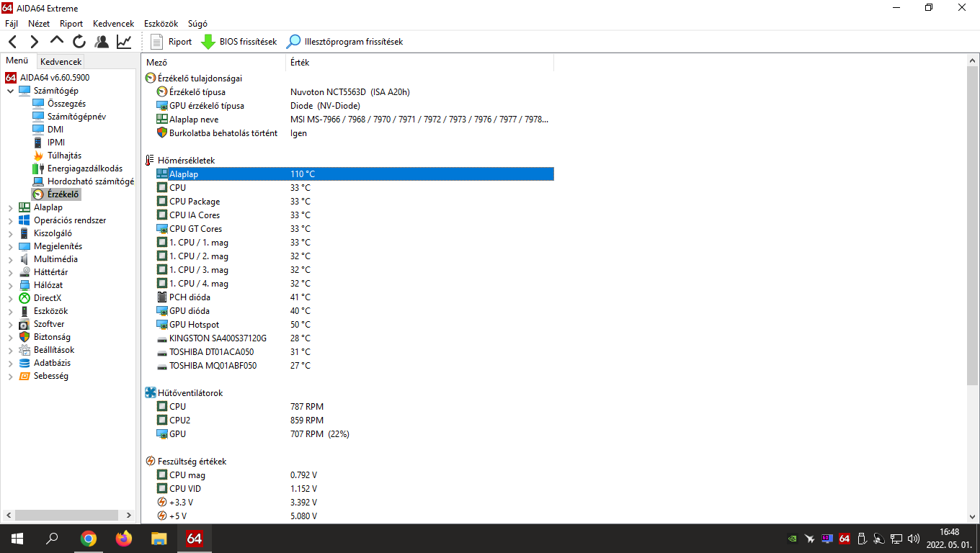Image resolution: width=980 pixels, height=553 pixels.
Task: Click the Feszültség értékek section icon
Action: 150,461
